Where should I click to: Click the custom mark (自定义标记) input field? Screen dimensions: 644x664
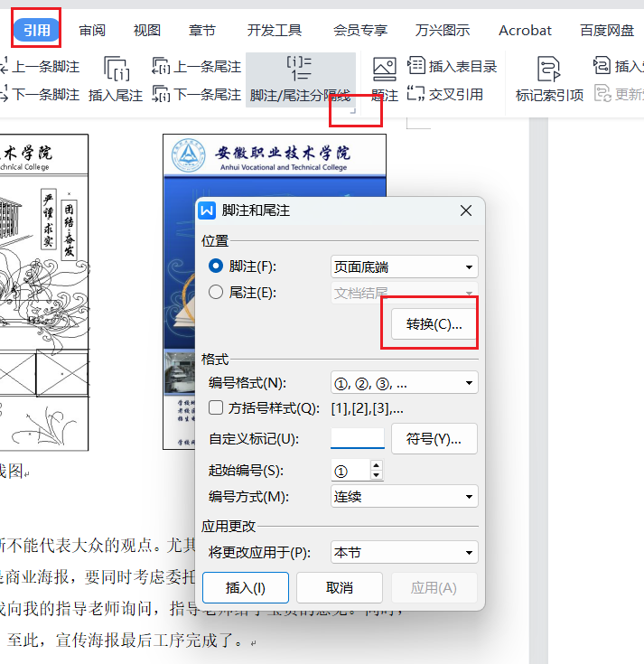coord(358,439)
